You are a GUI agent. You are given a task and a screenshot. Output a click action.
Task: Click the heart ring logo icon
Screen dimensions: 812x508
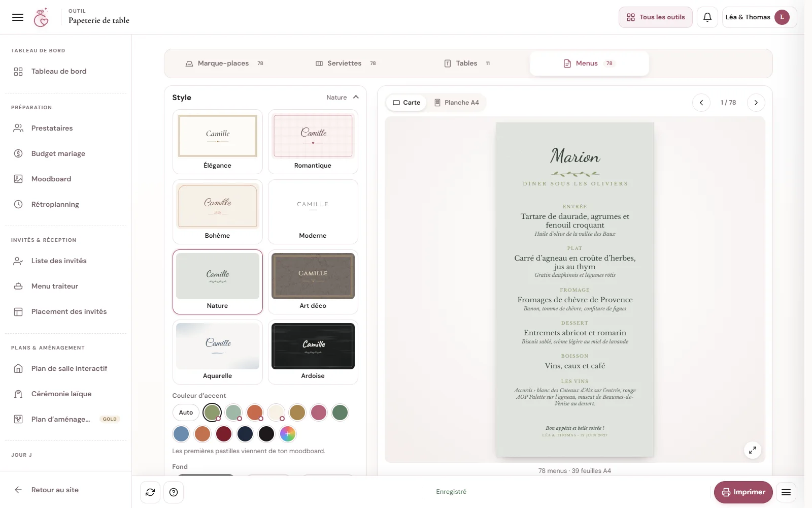[x=41, y=17]
